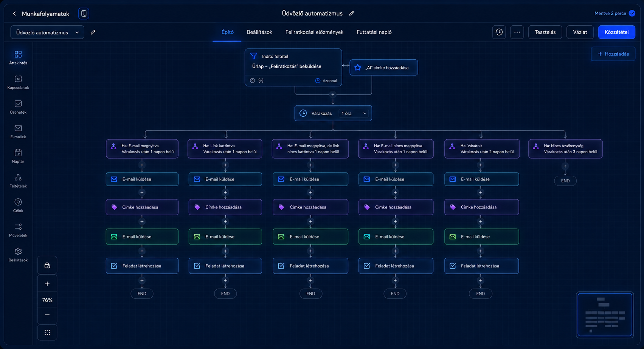Open the Futtatási napló tab

[x=374, y=32]
